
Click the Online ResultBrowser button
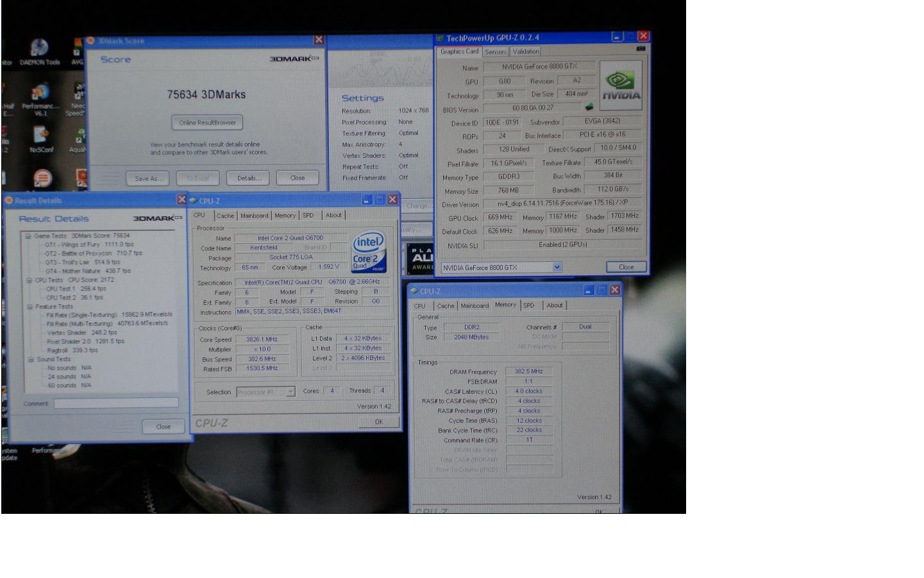(x=207, y=123)
